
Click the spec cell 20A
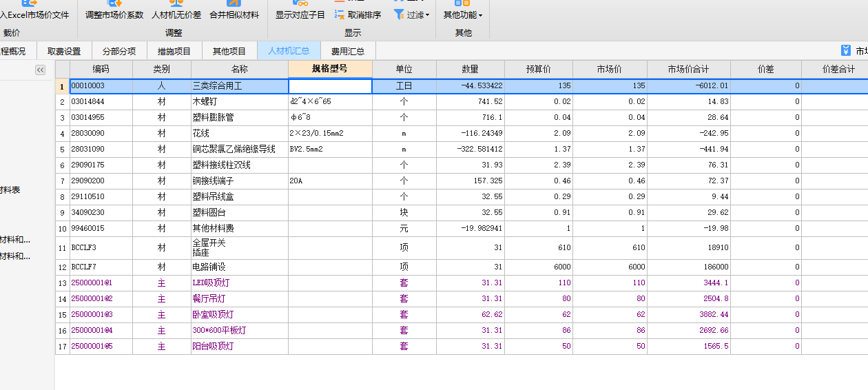point(330,181)
